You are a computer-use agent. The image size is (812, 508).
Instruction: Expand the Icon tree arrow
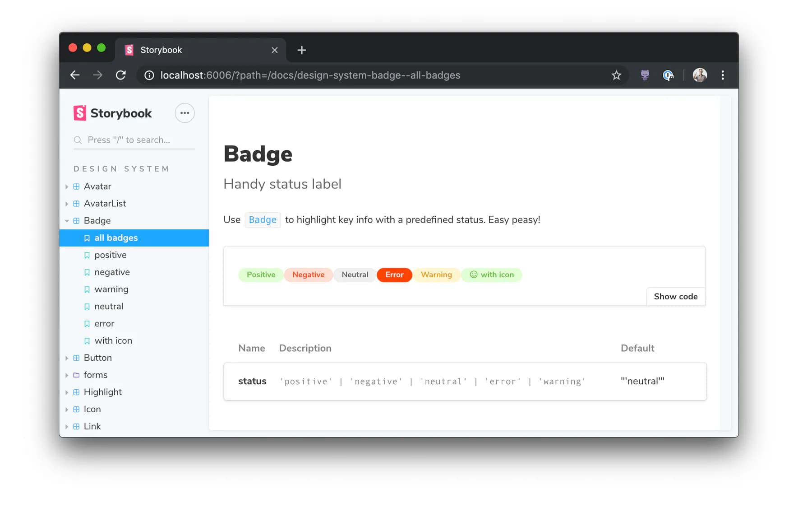67,409
